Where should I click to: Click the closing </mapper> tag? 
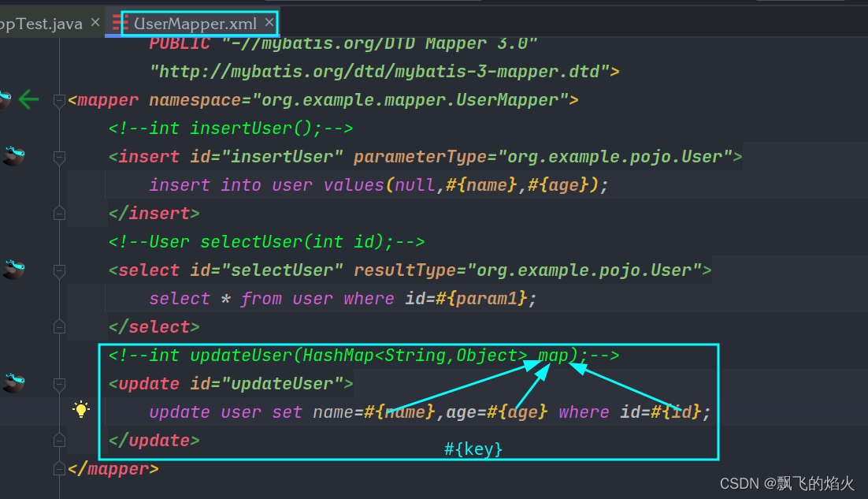point(113,469)
